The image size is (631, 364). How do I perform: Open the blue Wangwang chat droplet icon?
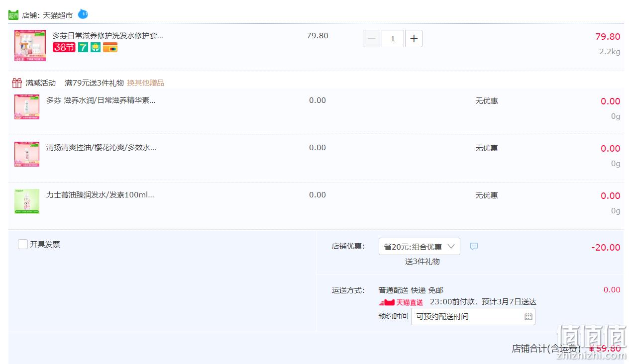click(x=83, y=14)
